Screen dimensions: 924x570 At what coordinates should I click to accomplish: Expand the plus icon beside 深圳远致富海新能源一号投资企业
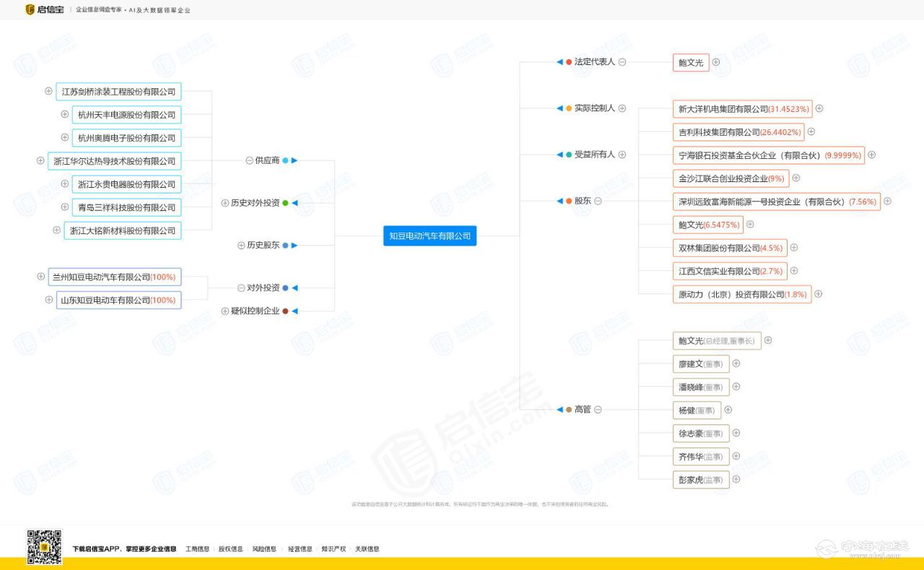pyautogui.click(x=888, y=202)
